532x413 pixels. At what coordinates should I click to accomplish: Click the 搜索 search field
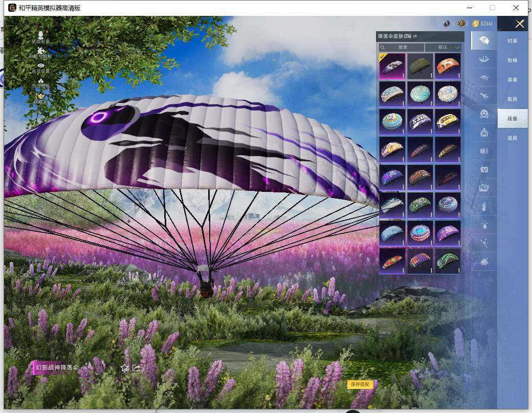402,47
